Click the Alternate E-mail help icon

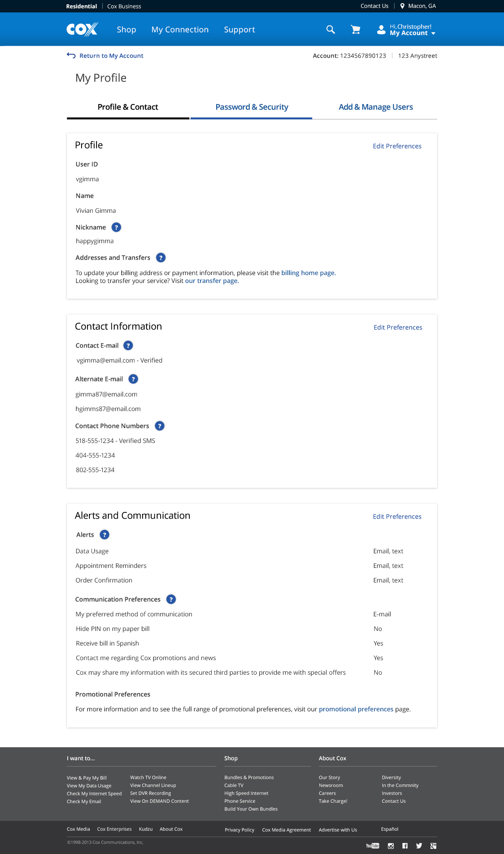coord(133,379)
